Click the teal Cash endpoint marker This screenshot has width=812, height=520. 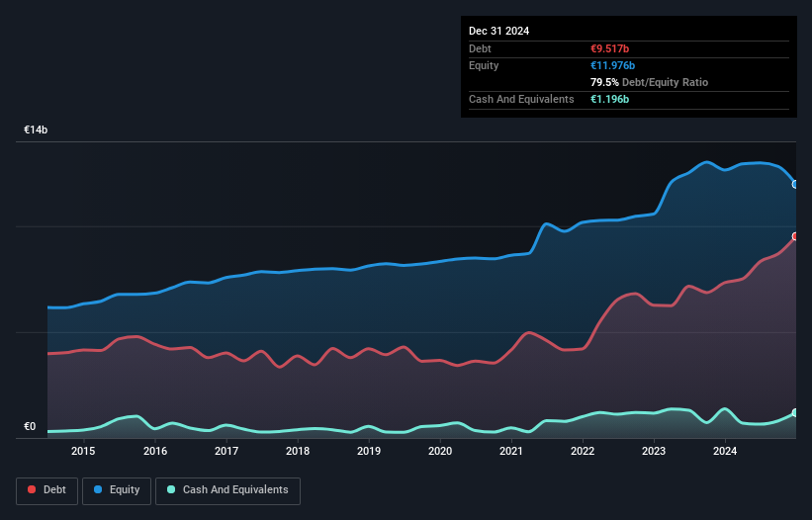point(795,413)
